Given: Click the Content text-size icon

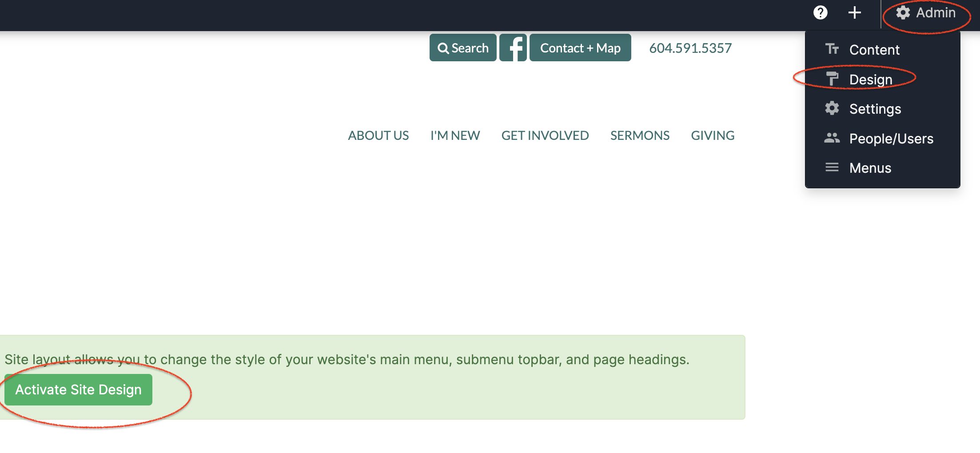Looking at the screenshot, I should pyautogui.click(x=832, y=49).
